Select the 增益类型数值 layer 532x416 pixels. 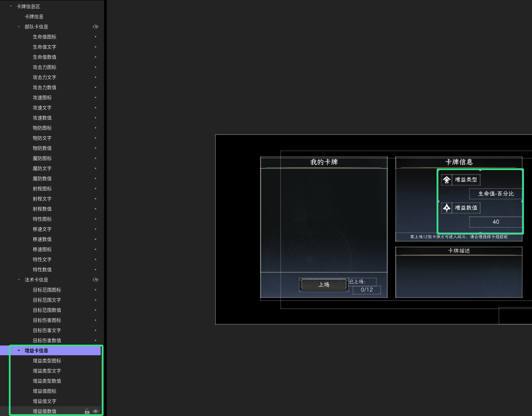47,381
